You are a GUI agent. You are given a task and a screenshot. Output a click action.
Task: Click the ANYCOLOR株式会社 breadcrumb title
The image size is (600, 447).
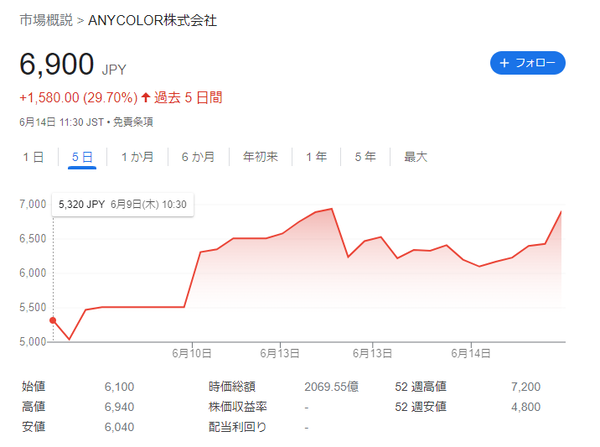pos(152,20)
